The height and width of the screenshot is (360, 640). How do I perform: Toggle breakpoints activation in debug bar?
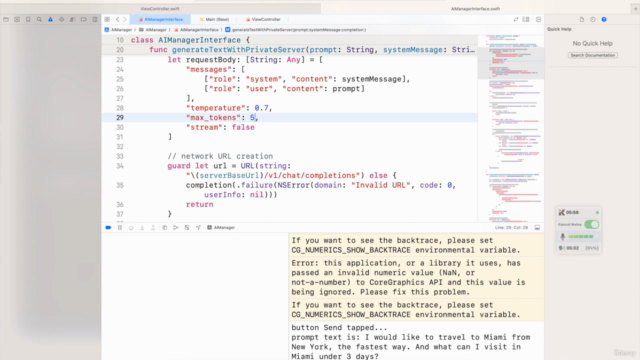[x=108, y=227]
